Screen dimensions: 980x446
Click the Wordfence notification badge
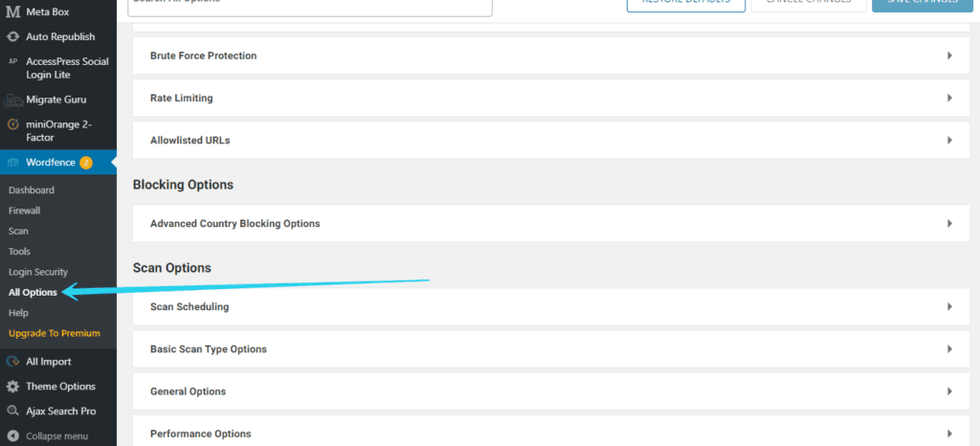point(85,163)
